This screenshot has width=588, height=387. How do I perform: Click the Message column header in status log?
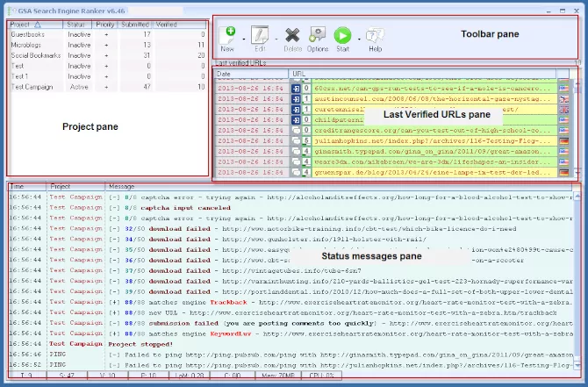pyautogui.click(x=338, y=186)
